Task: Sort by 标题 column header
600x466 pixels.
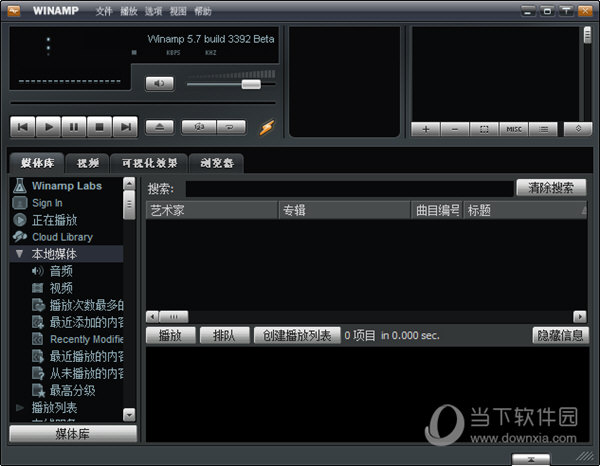Action: point(525,210)
